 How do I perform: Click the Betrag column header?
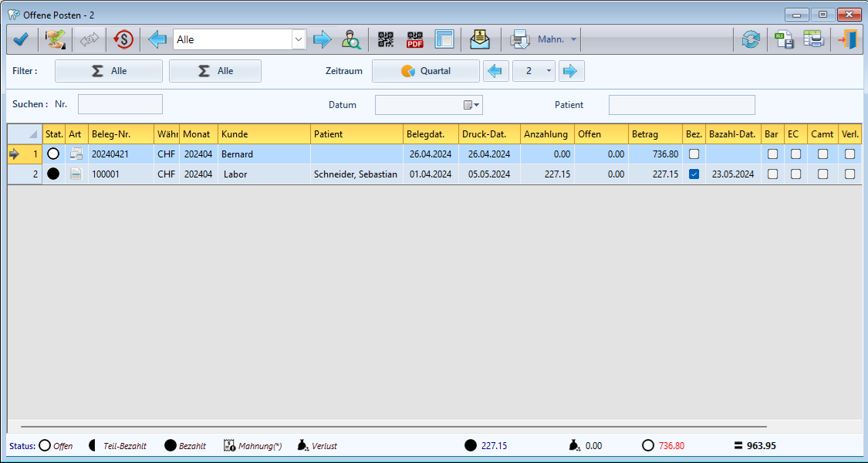point(654,134)
